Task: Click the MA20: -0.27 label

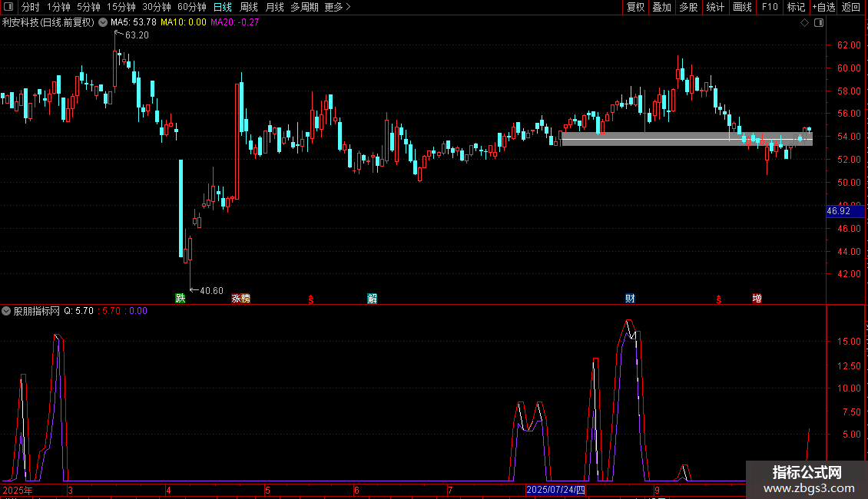Action: click(x=235, y=22)
